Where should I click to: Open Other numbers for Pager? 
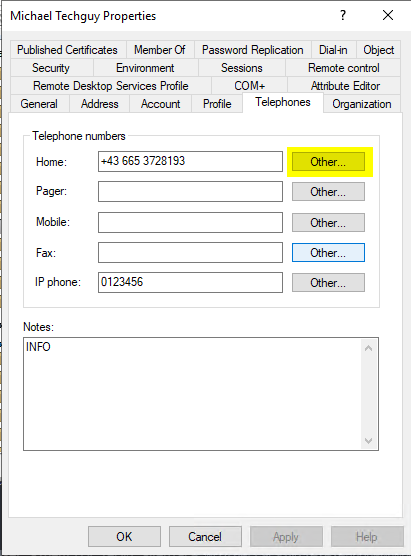[x=328, y=192]
